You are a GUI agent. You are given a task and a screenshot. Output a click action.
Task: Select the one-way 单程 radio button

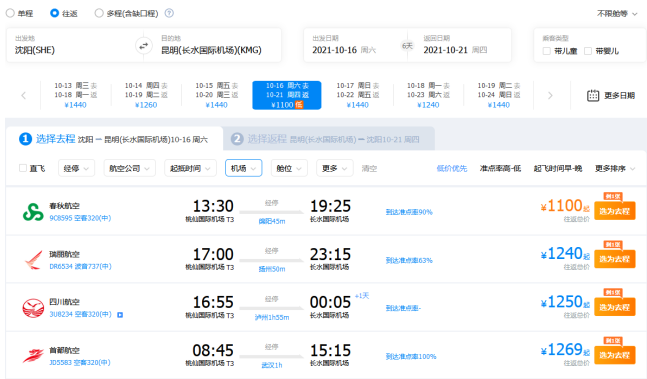point(10,13)
